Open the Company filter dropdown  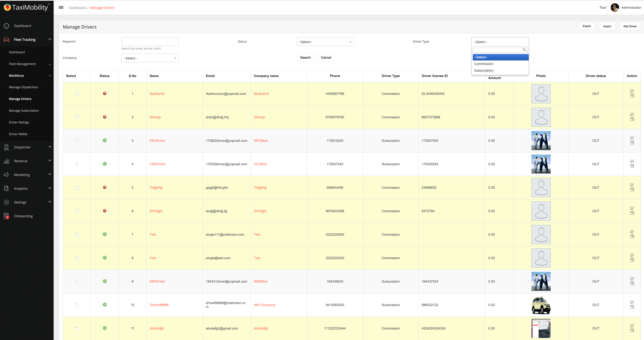[150, 58]
